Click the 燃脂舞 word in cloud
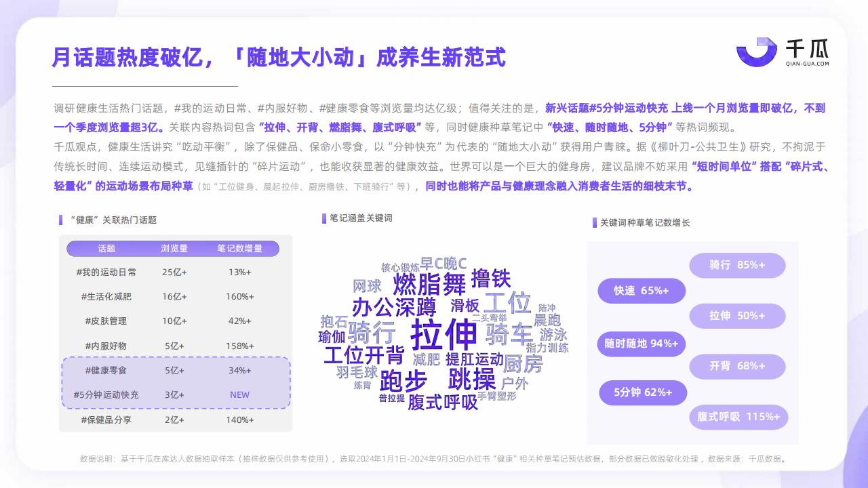868x488 pixels. [x=429, y=283]
